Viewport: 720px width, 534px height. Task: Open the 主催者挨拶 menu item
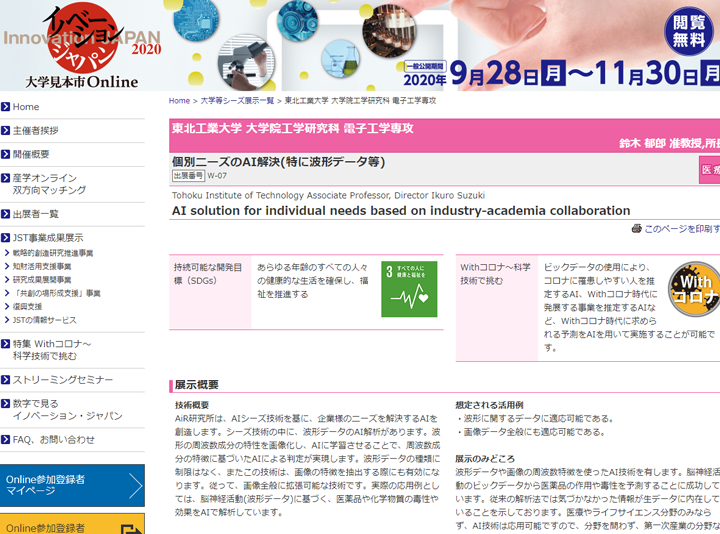pyautogui.click(x=35, y=131)
